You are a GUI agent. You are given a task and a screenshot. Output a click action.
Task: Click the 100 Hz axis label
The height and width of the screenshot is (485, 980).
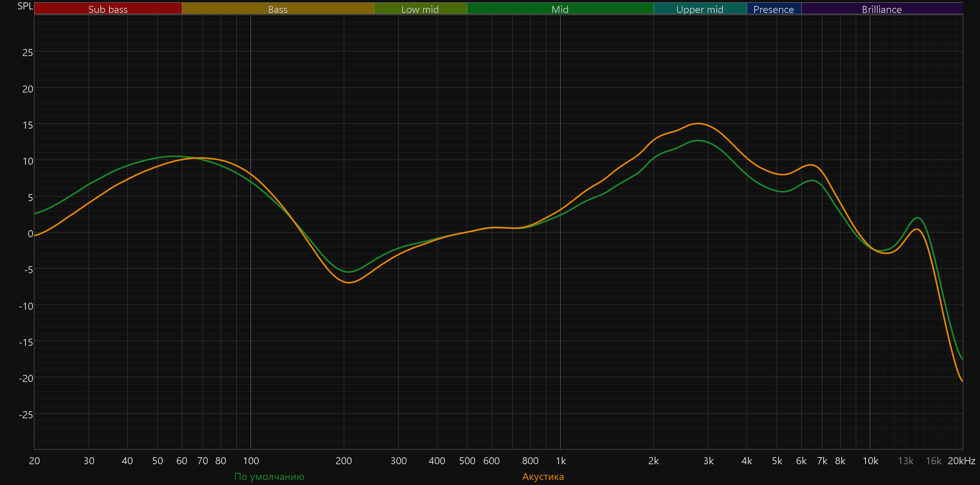(x=251, y=461)
